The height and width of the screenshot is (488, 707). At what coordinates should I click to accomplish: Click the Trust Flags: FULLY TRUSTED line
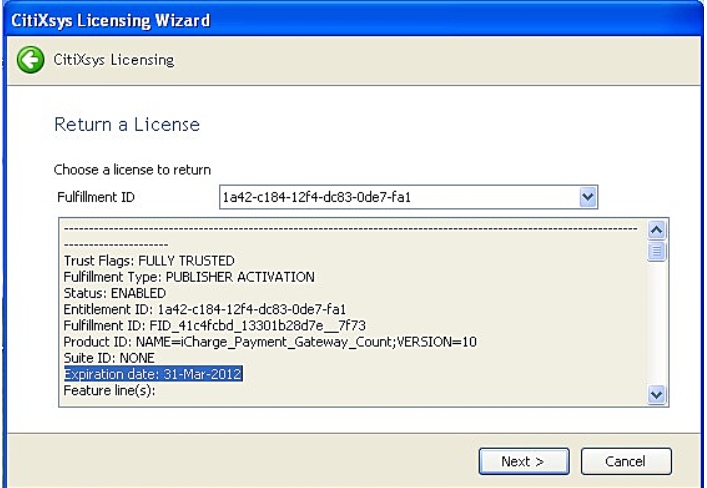149,261
